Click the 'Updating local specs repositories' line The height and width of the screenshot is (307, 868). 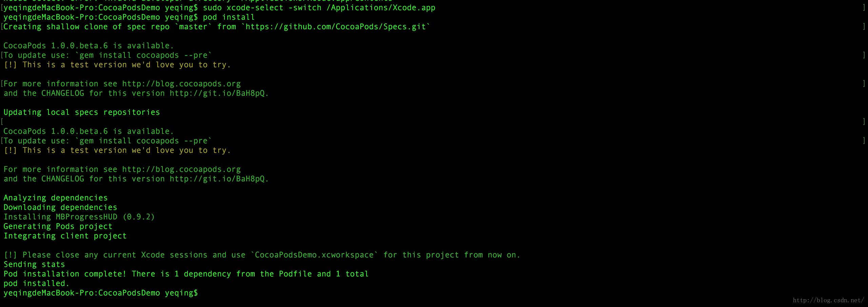(x=82, y=112)
